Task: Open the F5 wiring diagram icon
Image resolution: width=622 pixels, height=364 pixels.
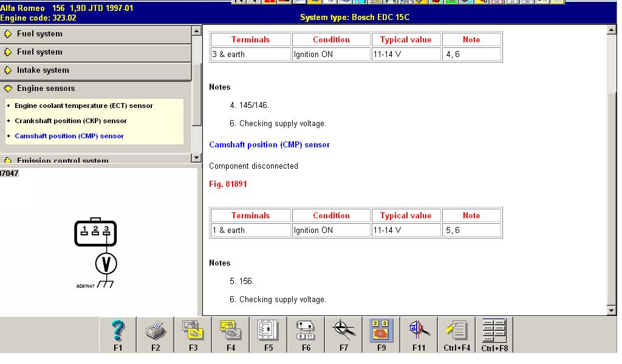Action: click(268, 335)
